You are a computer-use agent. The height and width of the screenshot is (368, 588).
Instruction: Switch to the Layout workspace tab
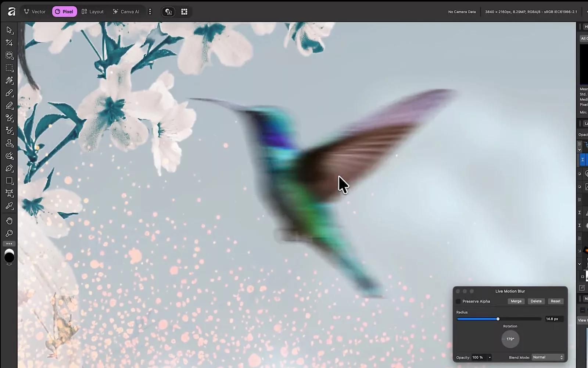point(93,12)
